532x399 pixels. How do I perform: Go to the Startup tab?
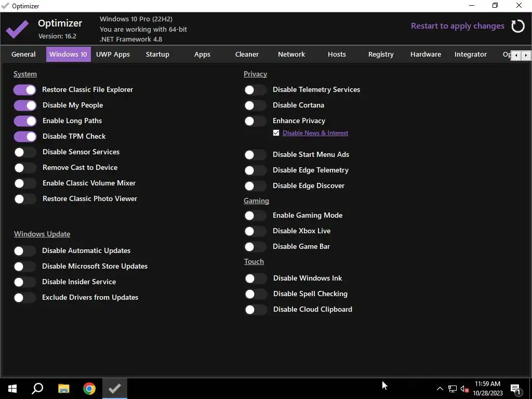click(157, 54)
